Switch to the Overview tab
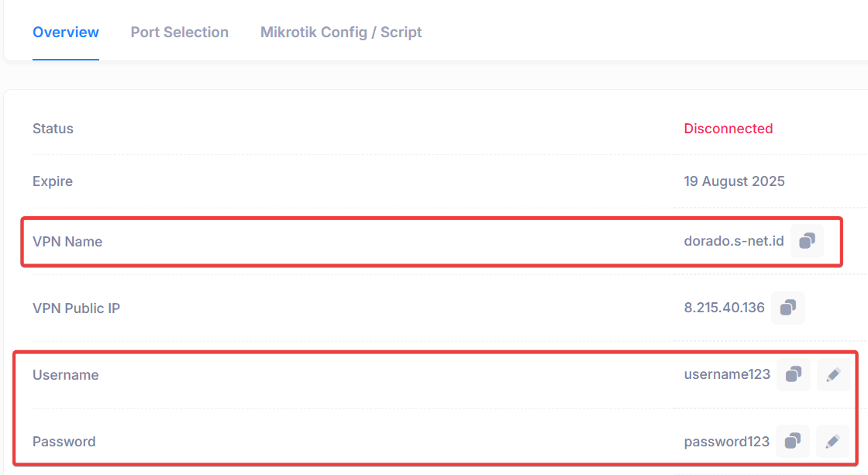 pyautogui.click(x=66, y=32)
